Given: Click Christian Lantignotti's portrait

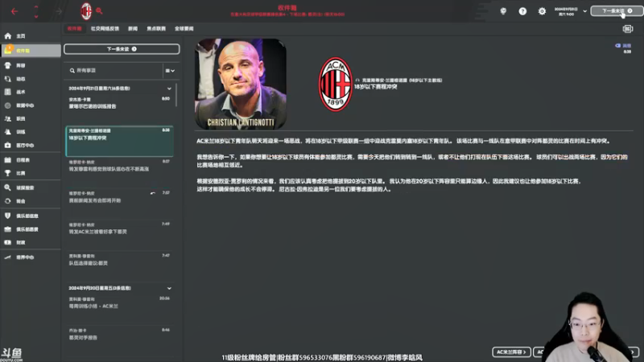Looking at the screenshot, I should [241, 84].
